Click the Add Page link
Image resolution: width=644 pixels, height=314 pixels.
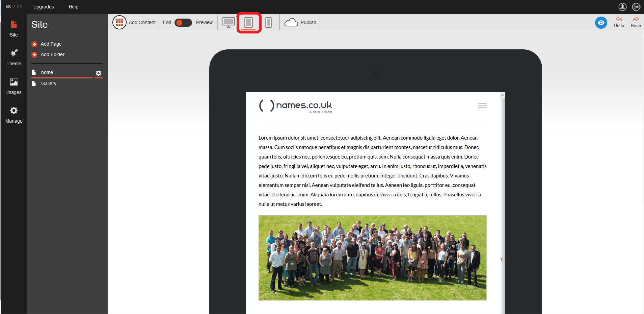pyautogui.click(x=51, y=44)
